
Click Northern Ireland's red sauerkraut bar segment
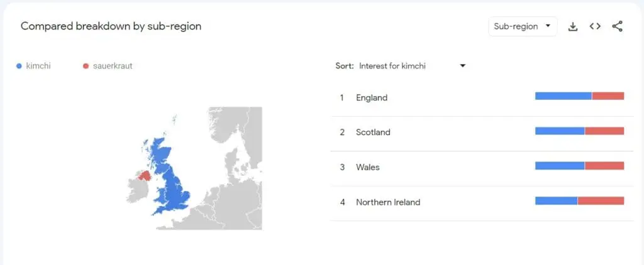pos(601,200)
